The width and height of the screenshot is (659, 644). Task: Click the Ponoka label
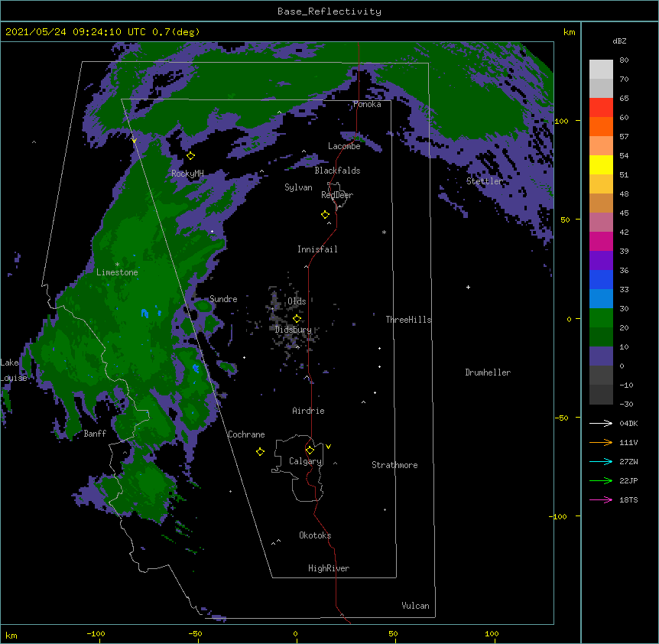pos(367,104)
